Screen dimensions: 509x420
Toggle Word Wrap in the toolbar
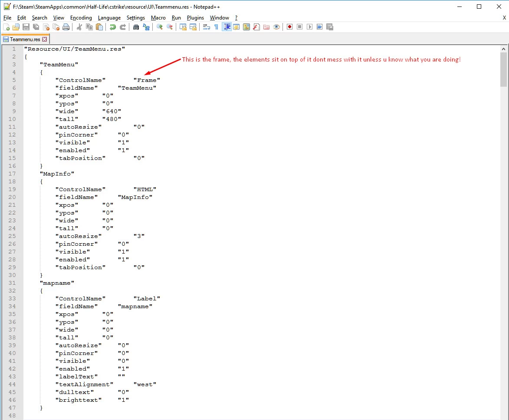[x=206, y=27]
